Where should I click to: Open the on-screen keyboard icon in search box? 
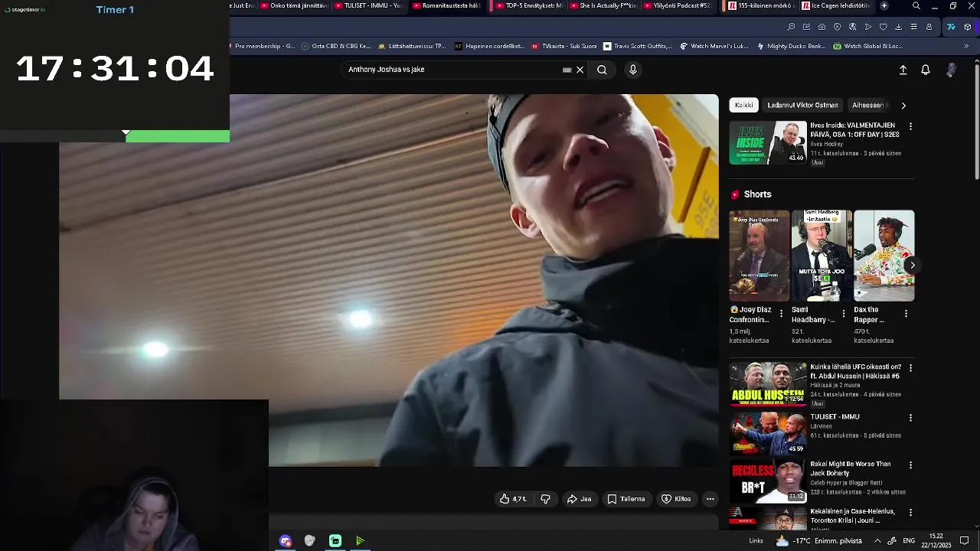(567, 70)
